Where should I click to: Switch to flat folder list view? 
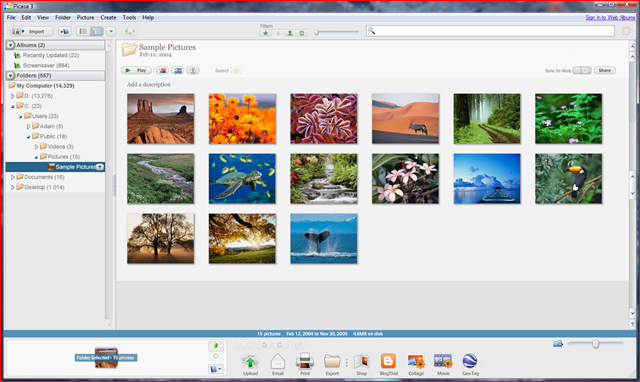pos(83,31)
